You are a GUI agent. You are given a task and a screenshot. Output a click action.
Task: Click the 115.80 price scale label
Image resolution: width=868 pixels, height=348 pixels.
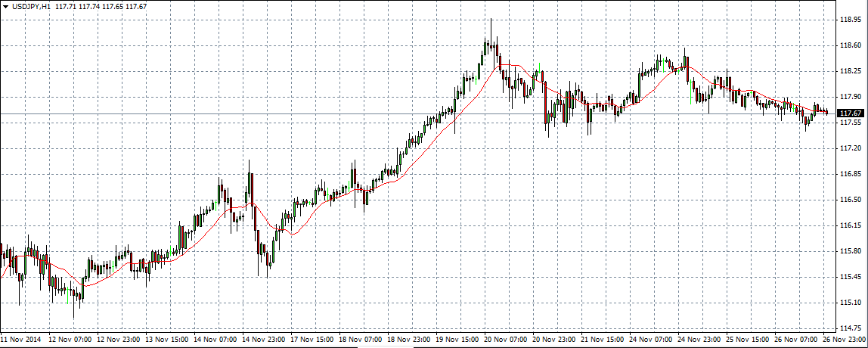click(x=851, y=251)
